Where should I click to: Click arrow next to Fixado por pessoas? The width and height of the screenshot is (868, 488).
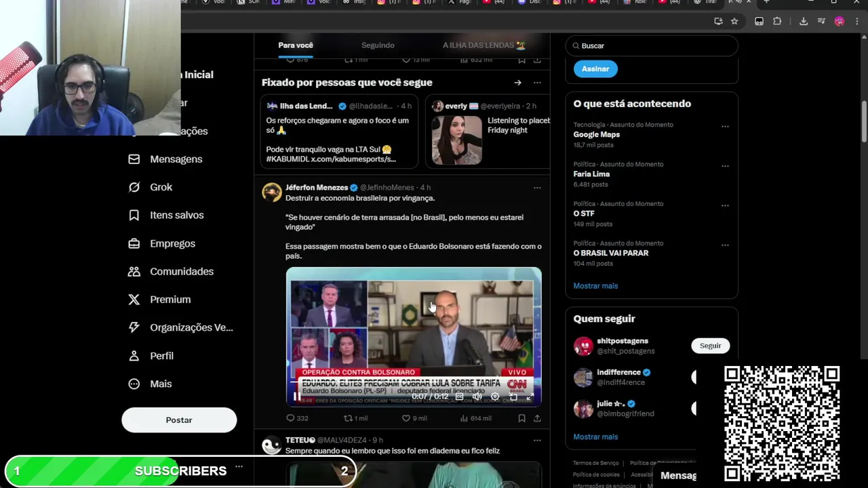pyautogui.click(x=517, y=83)
